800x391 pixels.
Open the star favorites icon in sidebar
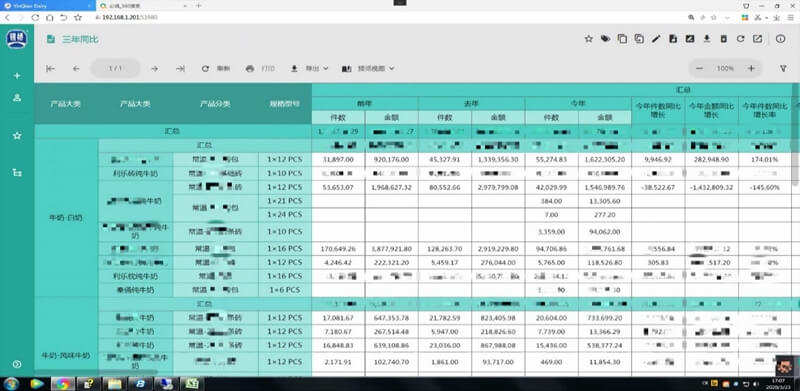coord(17,136)
